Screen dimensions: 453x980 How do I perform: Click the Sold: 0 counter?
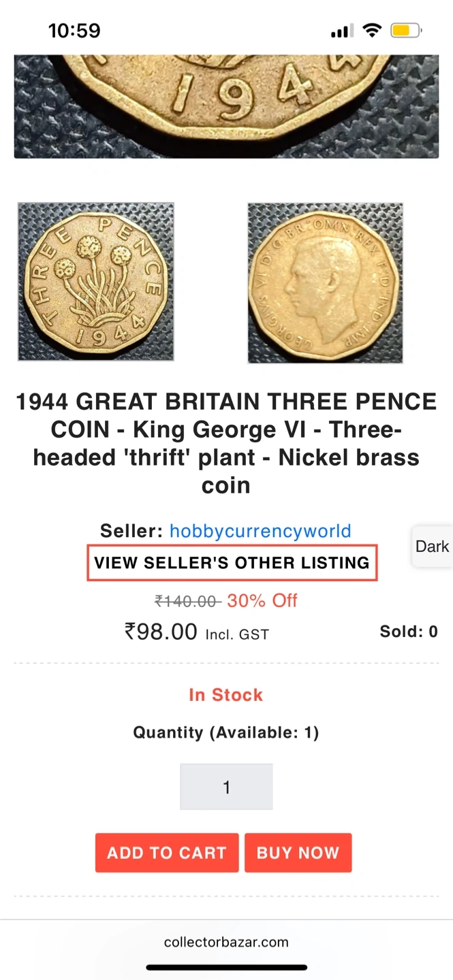[x=409, y=632]
